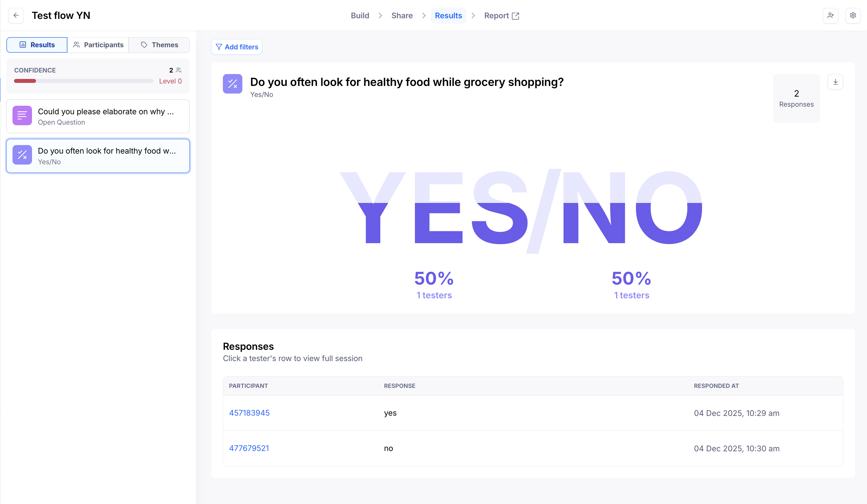867x504 pixels.
Task: Click the 2 Responses counter box
Action: 796,98
